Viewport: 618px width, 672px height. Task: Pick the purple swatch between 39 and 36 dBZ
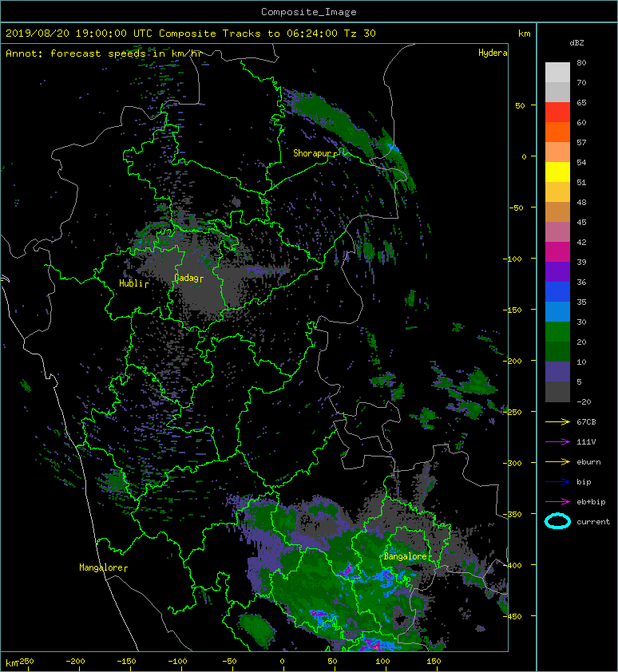[x=557, y=271]
